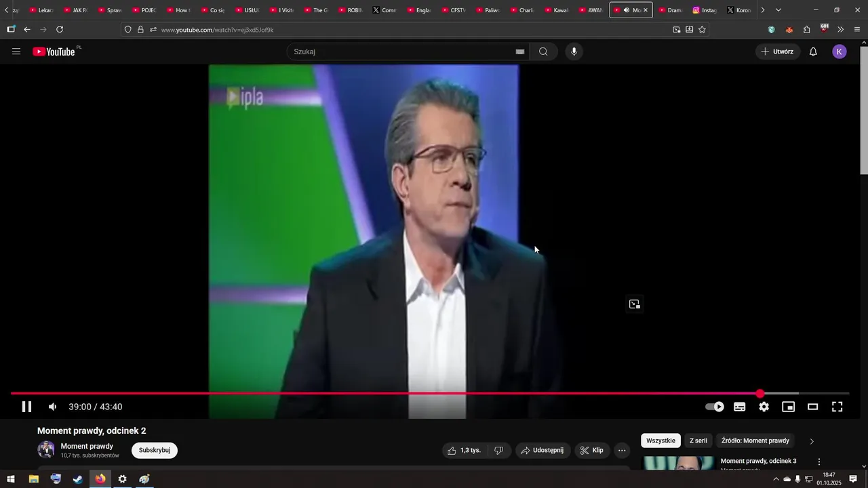The image size is (868, 488).
Task: Click the popup button on the video
Action: pyautogui.click(x=634, y=304)
